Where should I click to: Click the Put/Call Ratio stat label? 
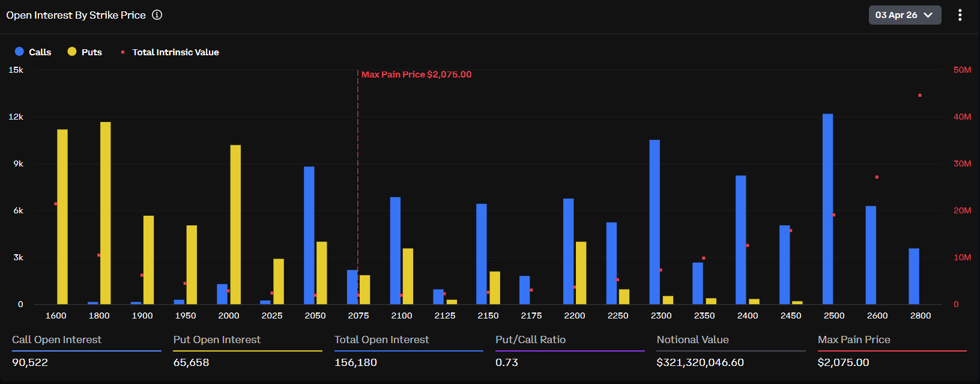click(530, 340)
